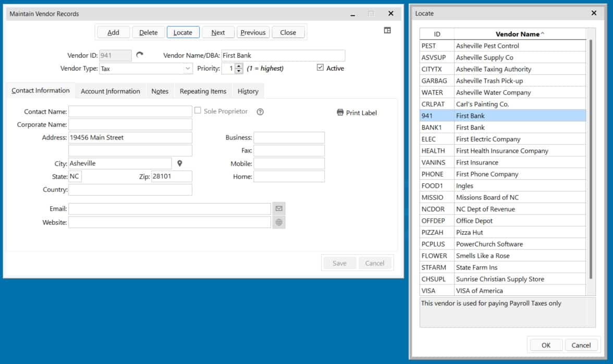Open the Sole Proprietor help question icon
613x364 pixels.
260,111
